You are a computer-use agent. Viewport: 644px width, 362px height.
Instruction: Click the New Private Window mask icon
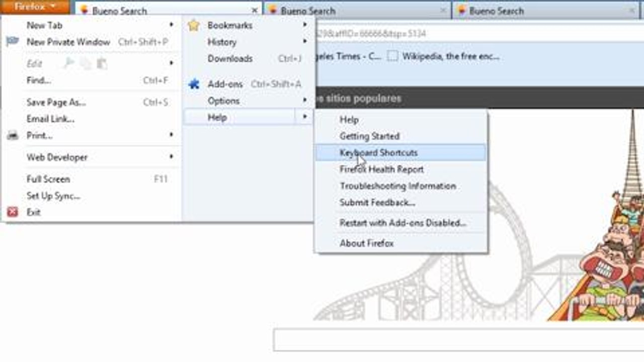[13, 42]
